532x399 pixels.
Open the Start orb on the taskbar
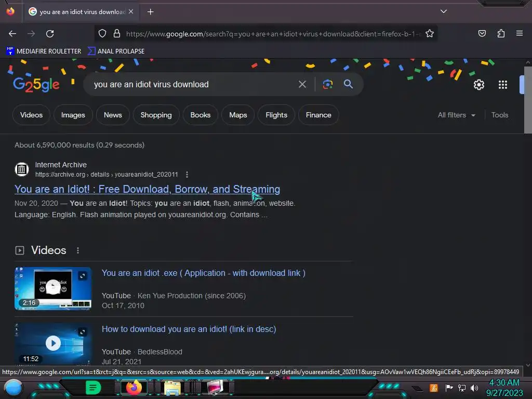pos(13,388)
